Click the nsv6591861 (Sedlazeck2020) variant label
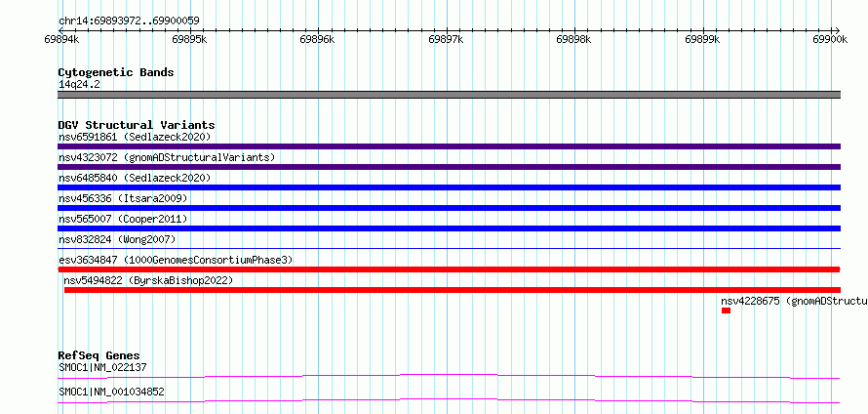868x414 pixels. 135,137
